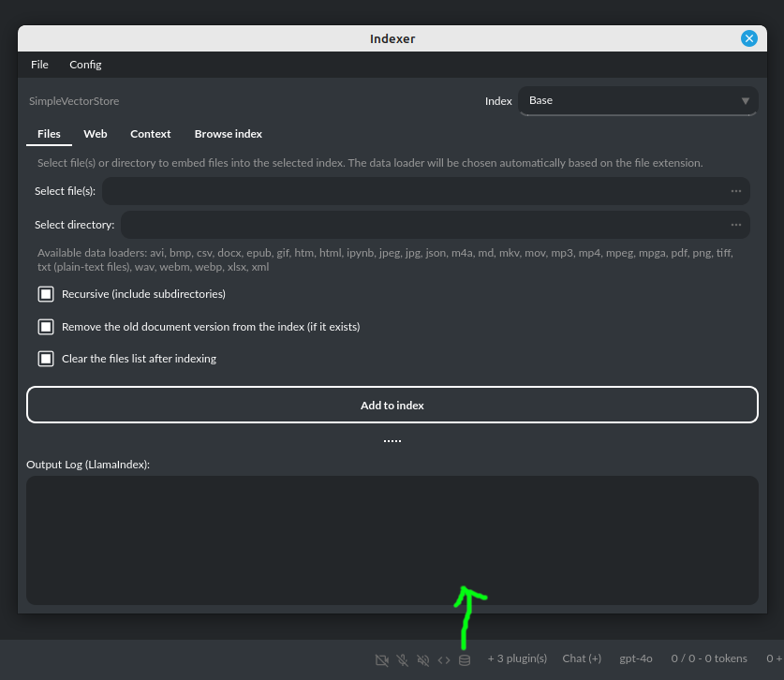
Task: Select the Browse index tab
Action: [228, 134]
